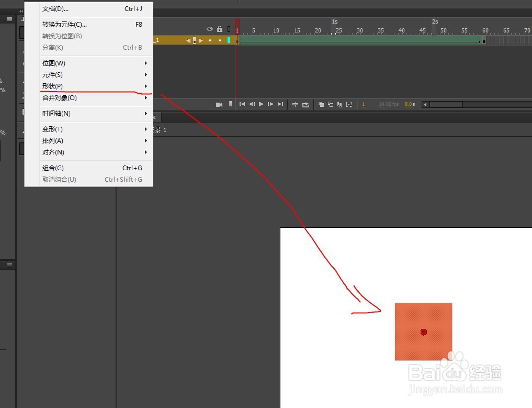Select the end keyframe at frame 59

[484, 41]
